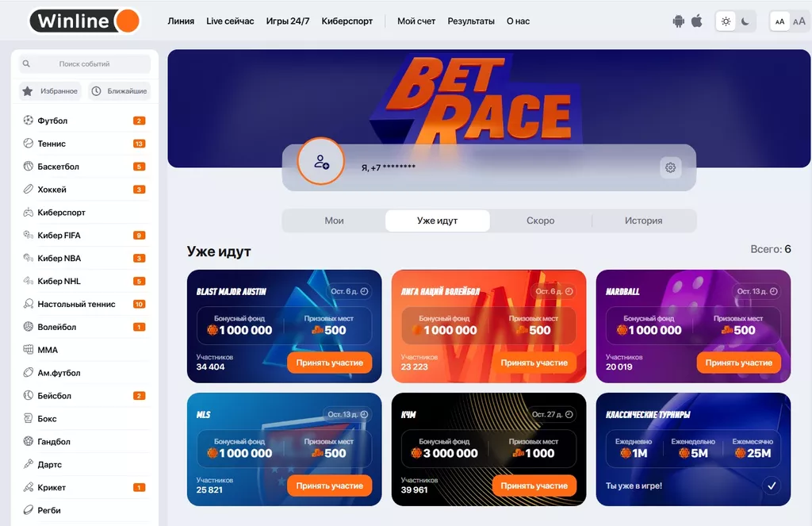
Task: Click the Winline logo
Action: (84, 21)
